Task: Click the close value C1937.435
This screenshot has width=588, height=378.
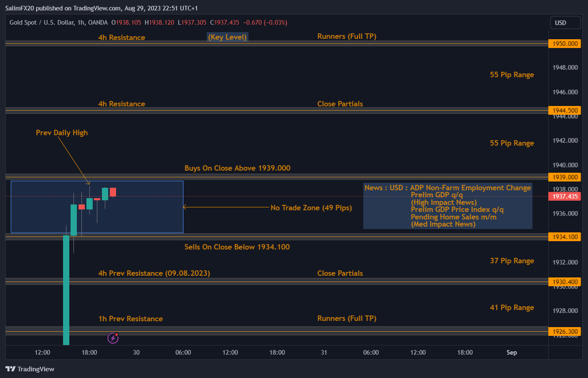Action: [225, 23]
